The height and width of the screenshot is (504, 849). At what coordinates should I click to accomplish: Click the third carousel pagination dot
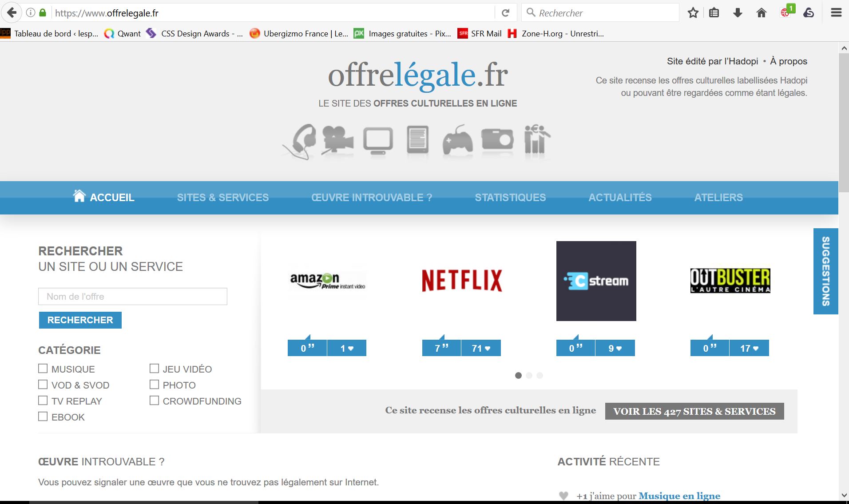click(540, 376)
